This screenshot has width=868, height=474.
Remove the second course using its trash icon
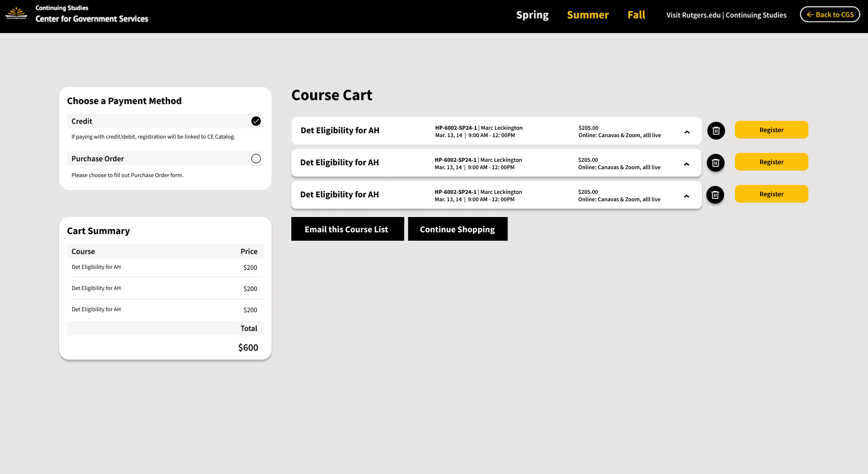[715, 163]
